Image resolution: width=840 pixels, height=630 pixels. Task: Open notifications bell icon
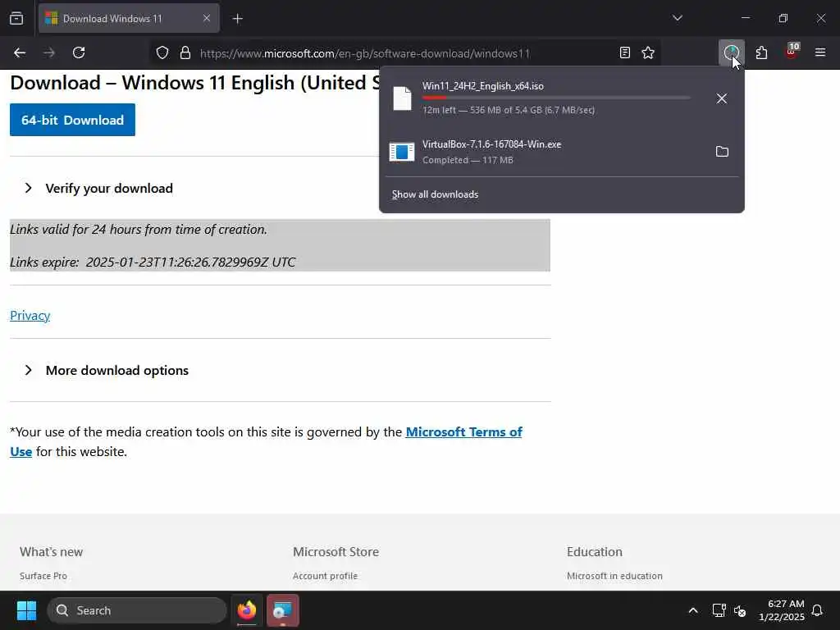point(818,610)
